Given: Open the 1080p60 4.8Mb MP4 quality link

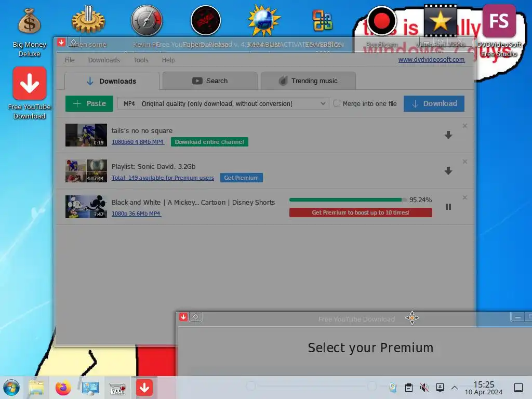Looking at the screenshot, I should [138, 142].
